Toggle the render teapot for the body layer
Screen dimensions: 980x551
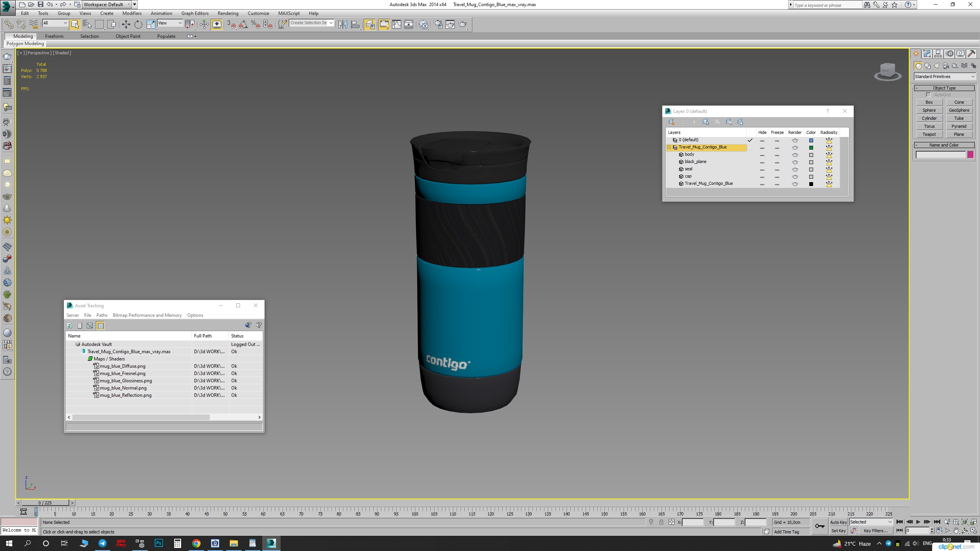[x=795, y=155]
